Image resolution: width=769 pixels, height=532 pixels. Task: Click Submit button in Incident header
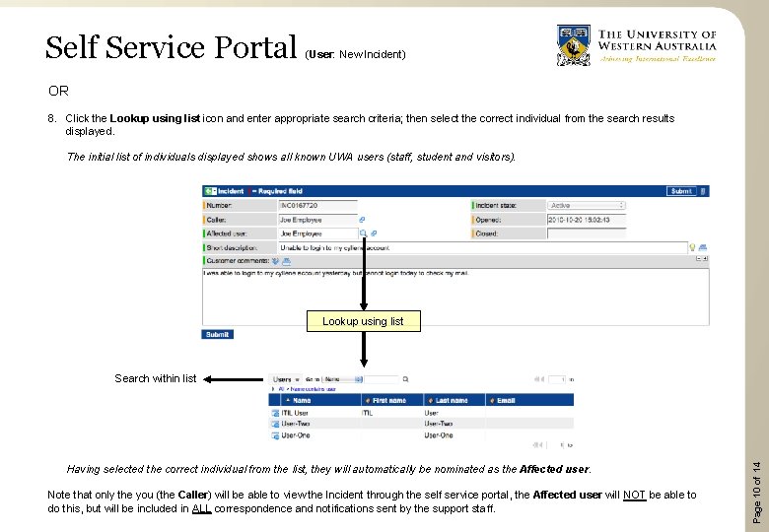[681, 191]
